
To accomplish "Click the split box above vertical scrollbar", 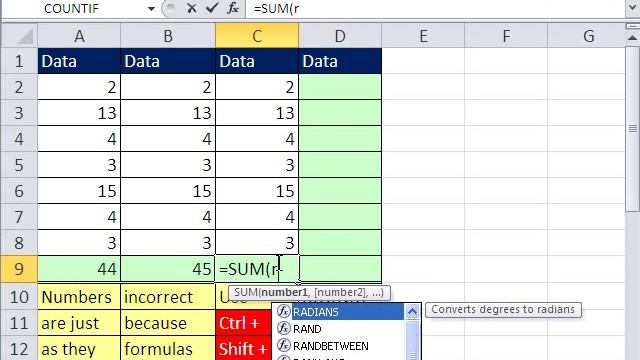I will coord(632,27).
